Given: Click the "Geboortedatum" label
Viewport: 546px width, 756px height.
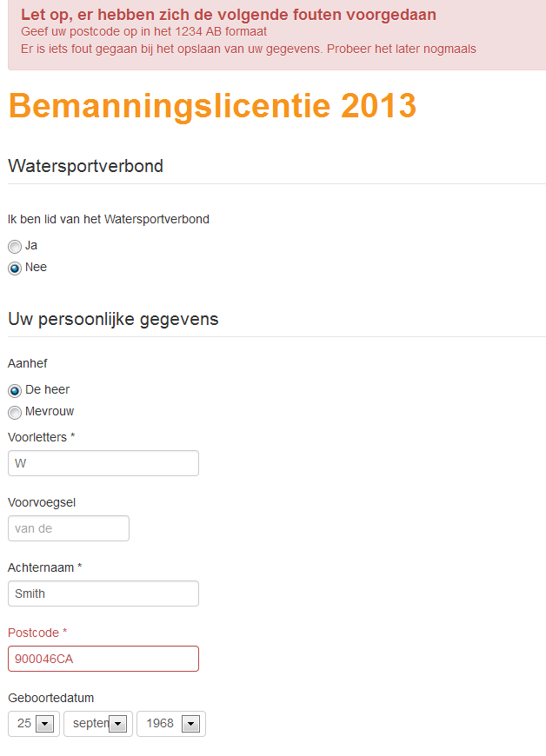Looking at the screenshot, I should pyautogui.click(x=50, y=698).
